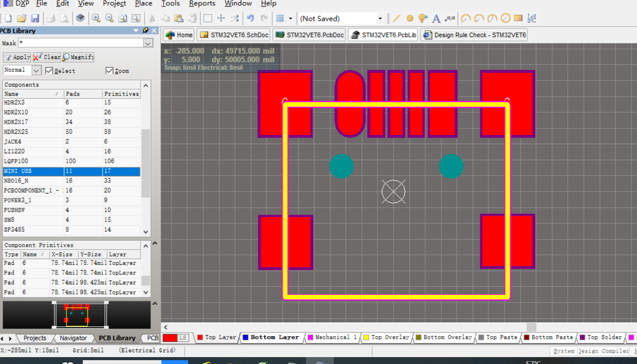Select the Place Coordinate tool
The image size is (637, 364).
point(450,18)
